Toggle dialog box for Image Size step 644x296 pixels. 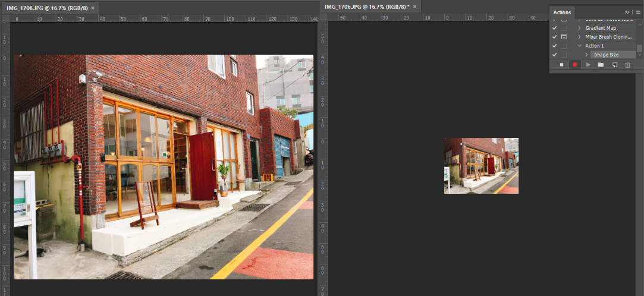pyautogui.click(x=564, y=55)
